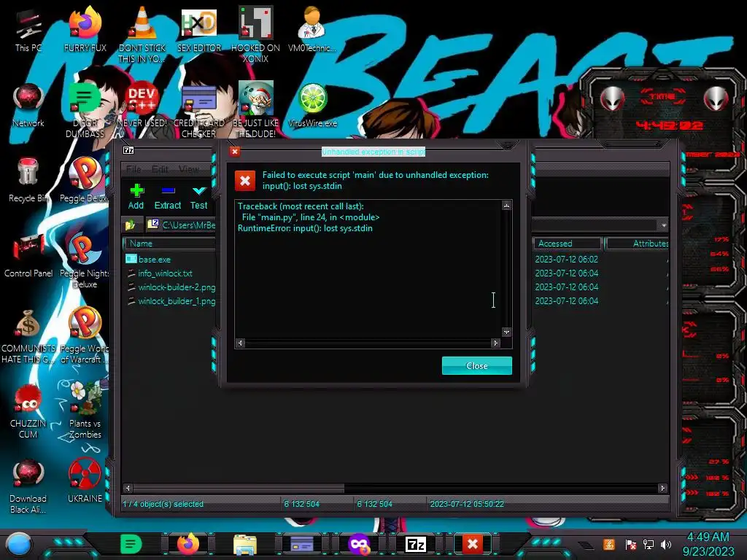Viewport: 747px width, 560px height.
Task: Click right arrow of 7-Zip horizontal scrollbar
Action: pyautogui.click(x=662, y=488)
